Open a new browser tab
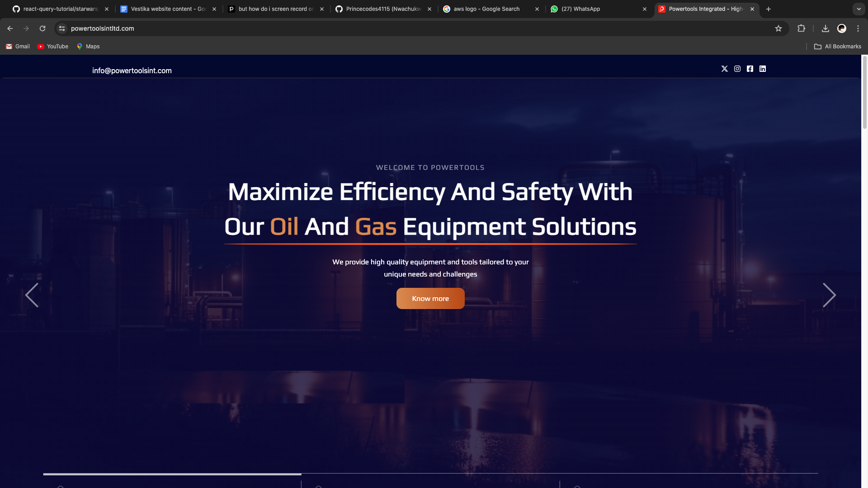 769,9
